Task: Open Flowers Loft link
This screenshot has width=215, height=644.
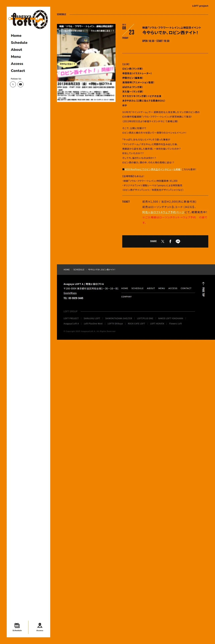Action: (x=175, y=324)
